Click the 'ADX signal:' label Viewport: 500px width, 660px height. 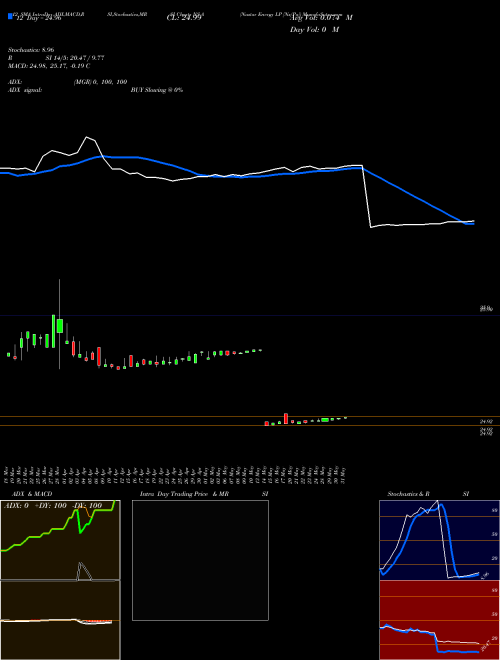25,90
